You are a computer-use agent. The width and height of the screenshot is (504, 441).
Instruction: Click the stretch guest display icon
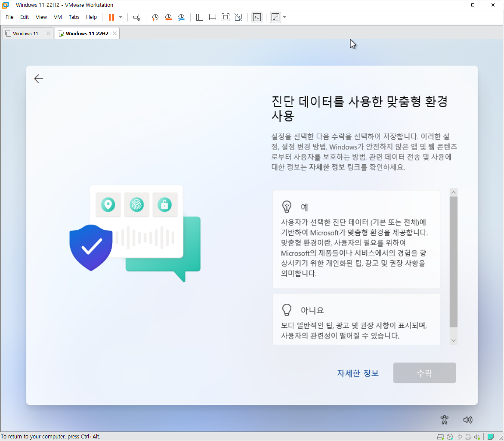point(275,17)
